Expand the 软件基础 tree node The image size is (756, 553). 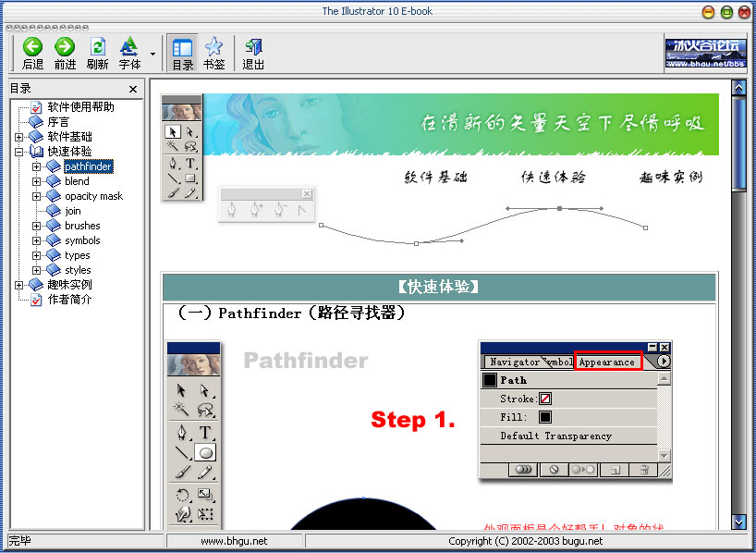tap(18, 137)
